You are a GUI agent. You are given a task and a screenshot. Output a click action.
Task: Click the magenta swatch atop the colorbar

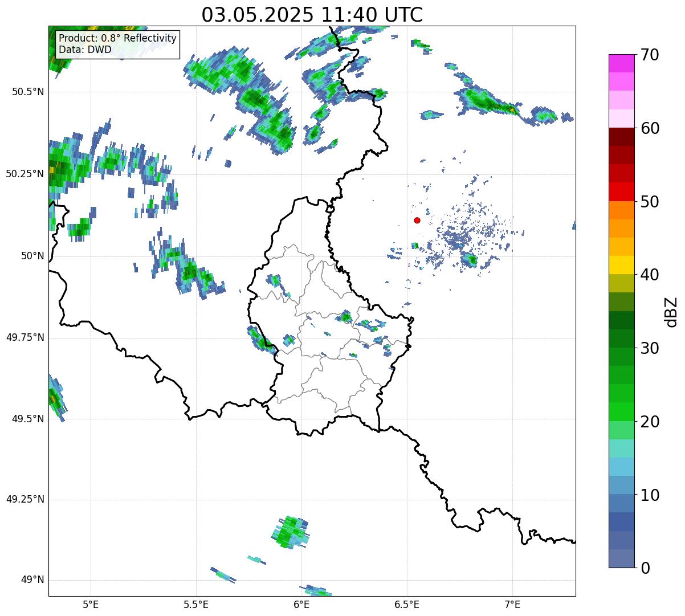point(621,63)
